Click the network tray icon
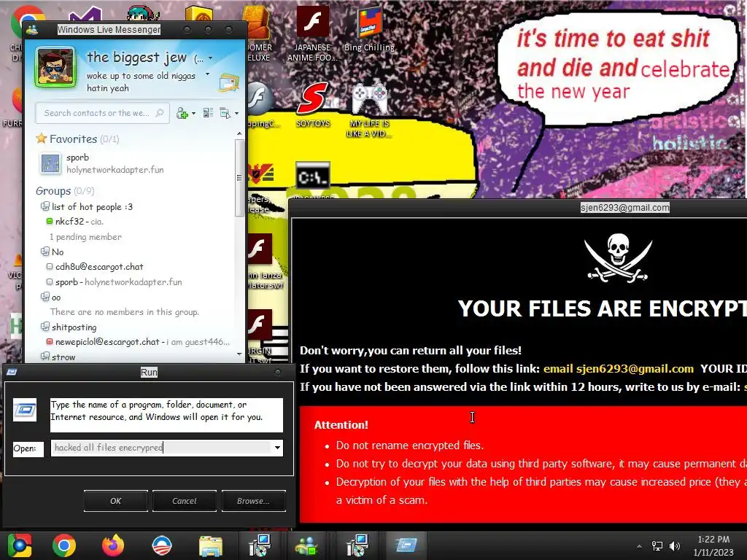 point(657,546)
